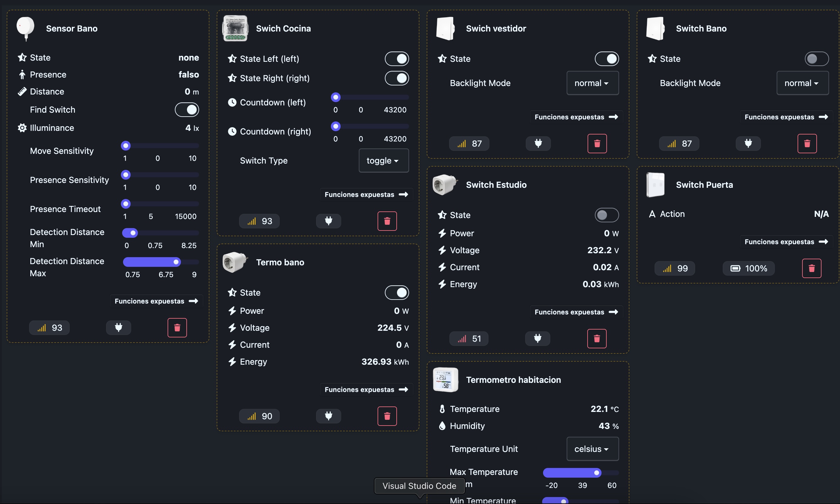This screenshot has height=504, width=840.
Task: Click the plug icon on Switch Bano card
Action: (x=748, y=143)
